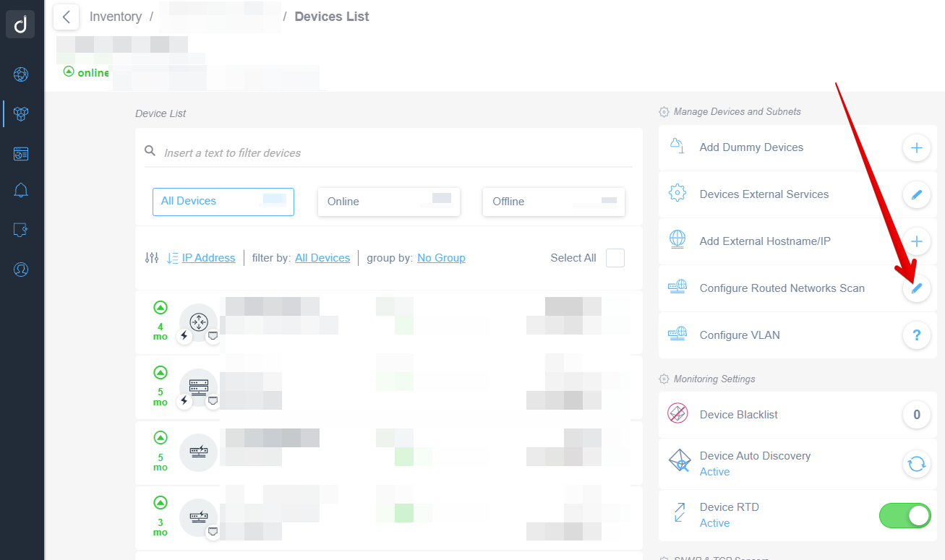The width and height of the screenshot is (945, 560).
Task: Open Device Blacklist count button
Action: [x=916, y=415]
